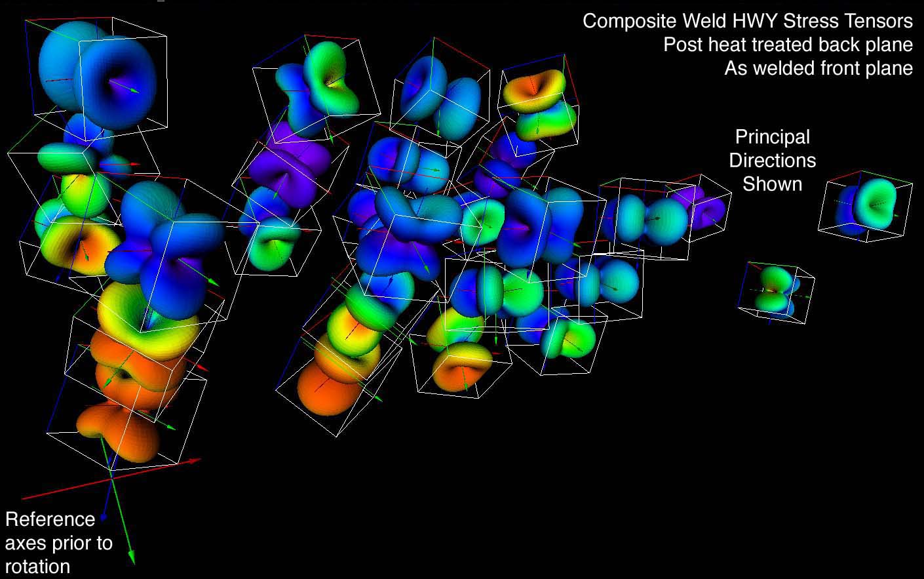
Task: Click the 'Composite Weld HWY Stress Tensors' title text
Action: pyautogui.click(x=748, y=22)
